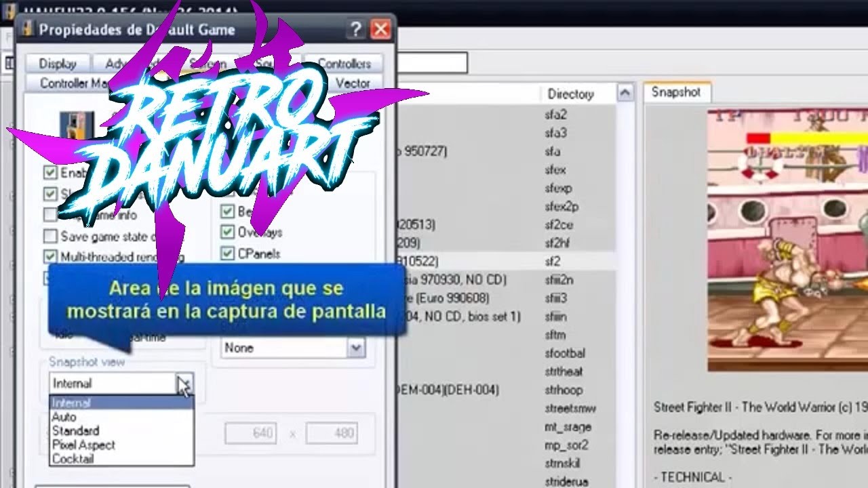Image resolution: width=868 pixels, height=488 pixels.
Task: Select the sfex directory row
Action: 555,169
